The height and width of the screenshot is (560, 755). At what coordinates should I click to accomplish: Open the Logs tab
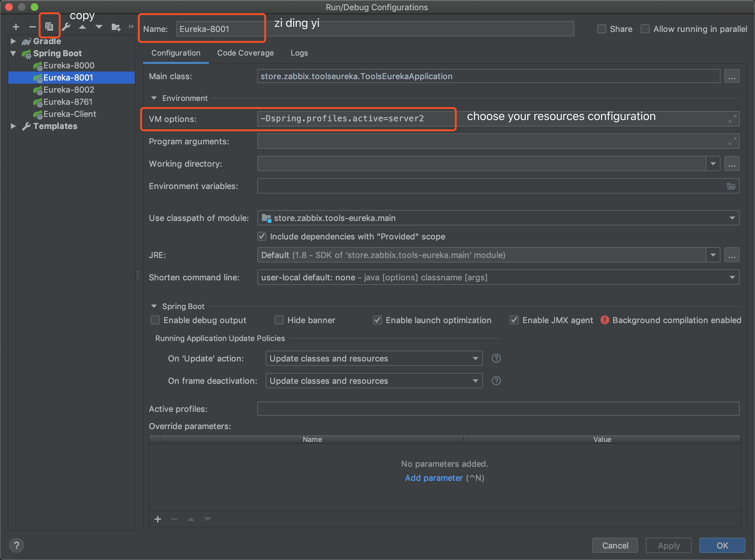point(299,53)
